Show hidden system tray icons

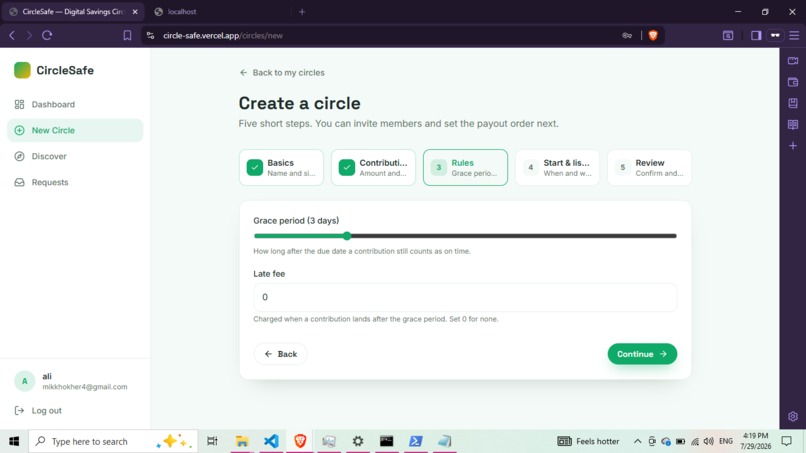pos(637,441)
